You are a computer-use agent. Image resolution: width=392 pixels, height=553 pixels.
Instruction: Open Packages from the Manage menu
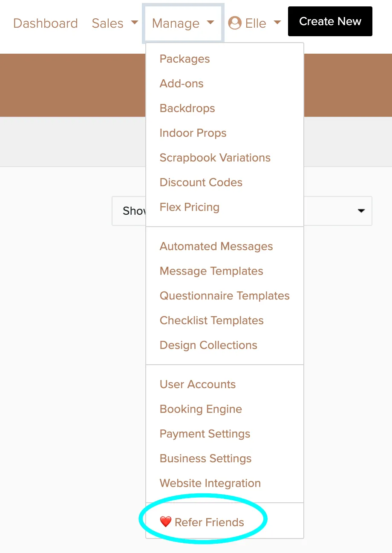185,59
